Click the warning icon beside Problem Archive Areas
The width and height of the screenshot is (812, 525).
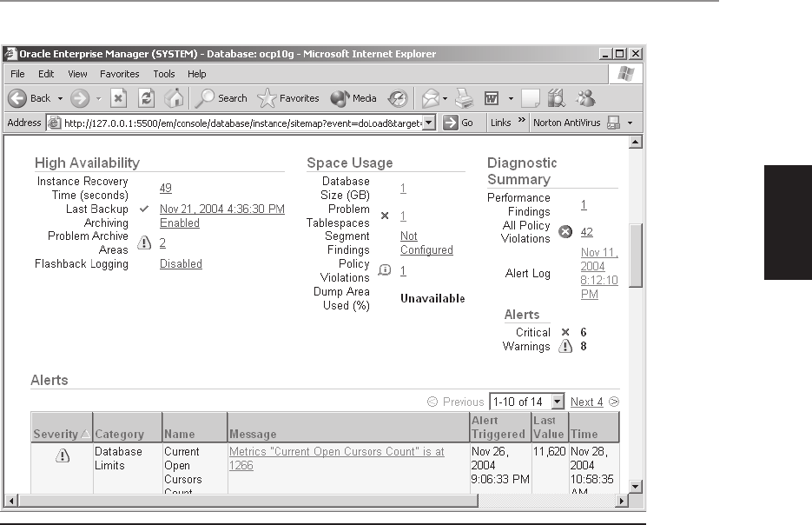(x=144, y=243)
